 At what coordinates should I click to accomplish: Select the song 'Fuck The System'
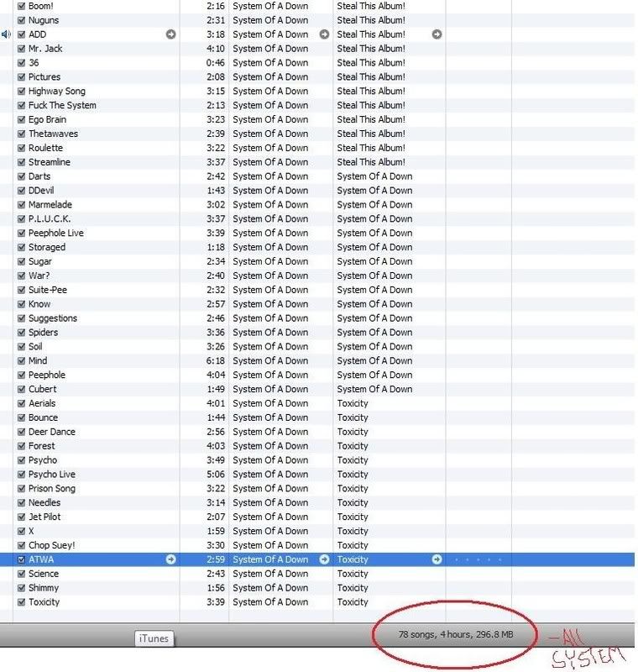click(62, 105)
